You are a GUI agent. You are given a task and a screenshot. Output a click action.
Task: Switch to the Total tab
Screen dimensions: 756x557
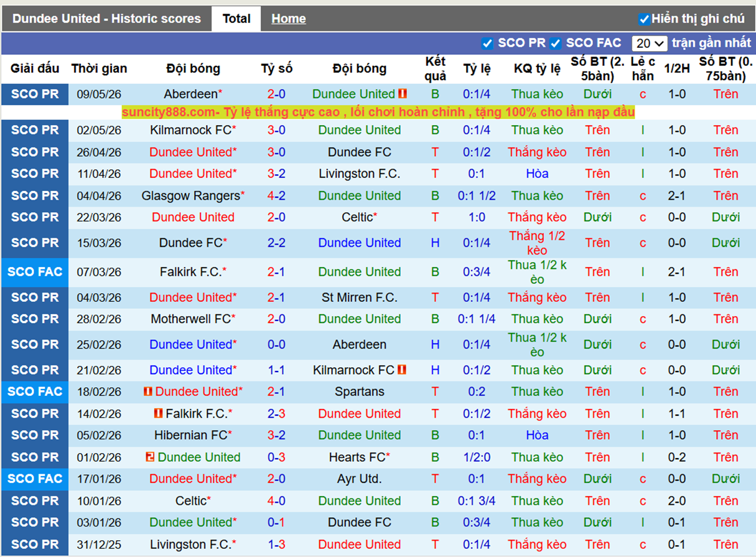236,19
